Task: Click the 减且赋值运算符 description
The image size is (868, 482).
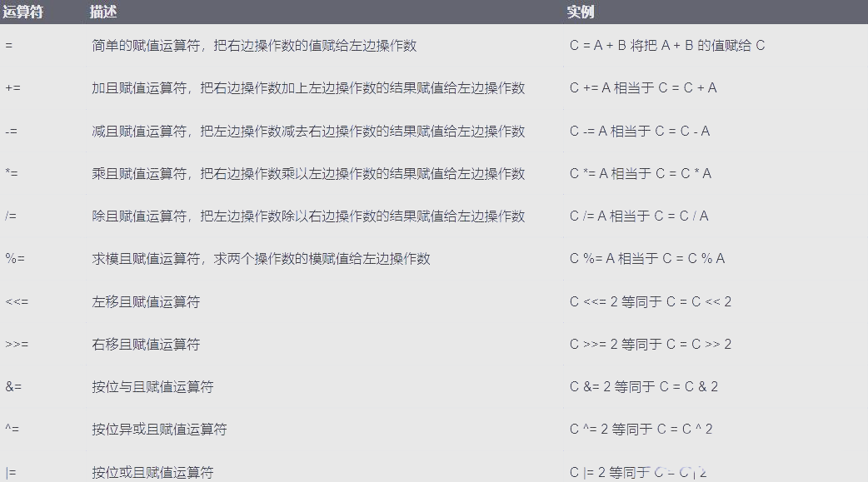Action: 308,132
